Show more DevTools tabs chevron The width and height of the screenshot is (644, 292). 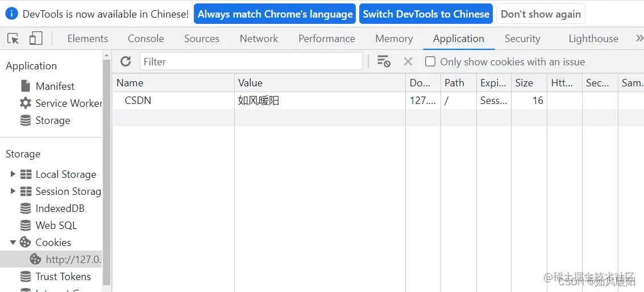pos(639,39)
